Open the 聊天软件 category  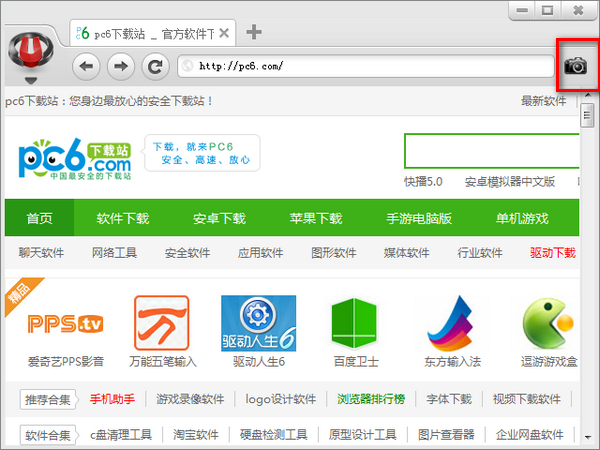(41, 253)
